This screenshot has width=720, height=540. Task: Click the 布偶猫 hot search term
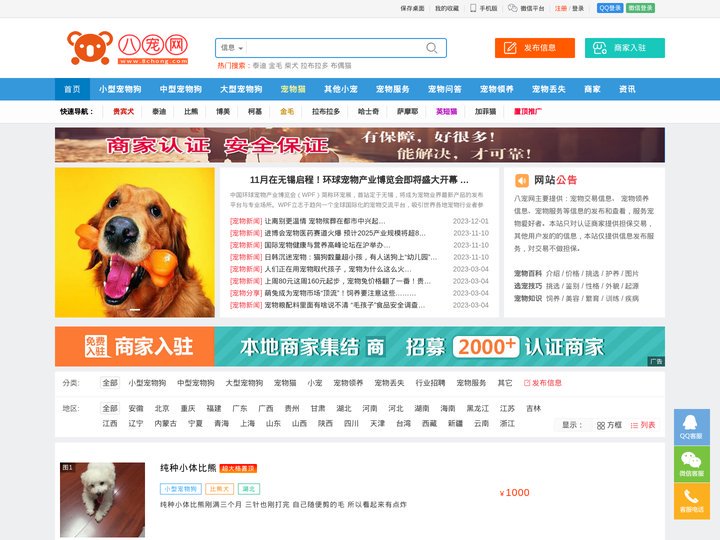(x=341, y=66)
